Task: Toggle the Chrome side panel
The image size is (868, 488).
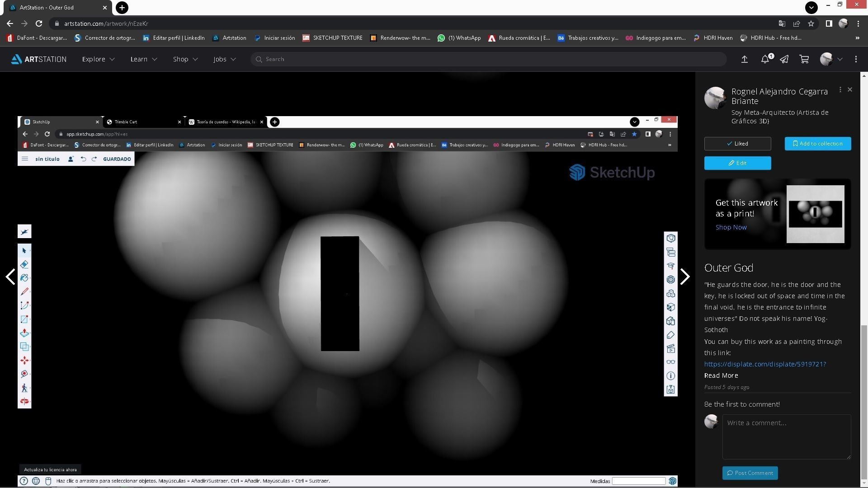Action: coord(829,23)
